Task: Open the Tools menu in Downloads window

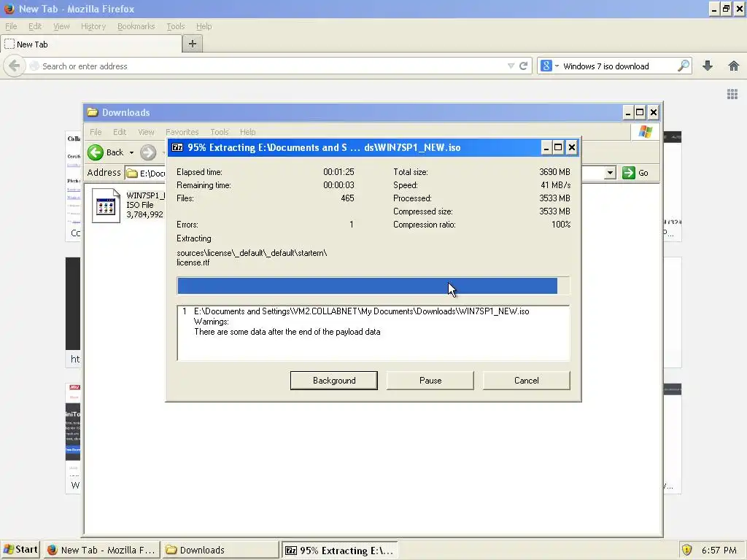Action: click(220, 132)
